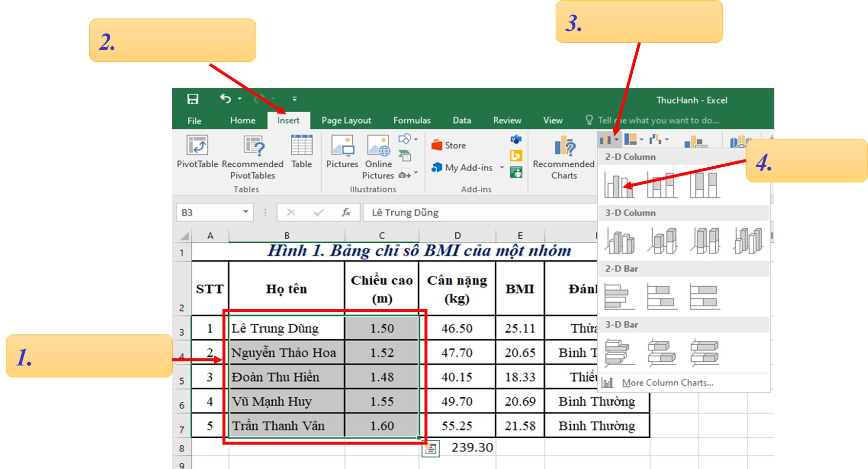This screenshot has height=469, width=868.
Task: Open Insert Column or Bar Chart dropdown
Action: click(609, 140)
